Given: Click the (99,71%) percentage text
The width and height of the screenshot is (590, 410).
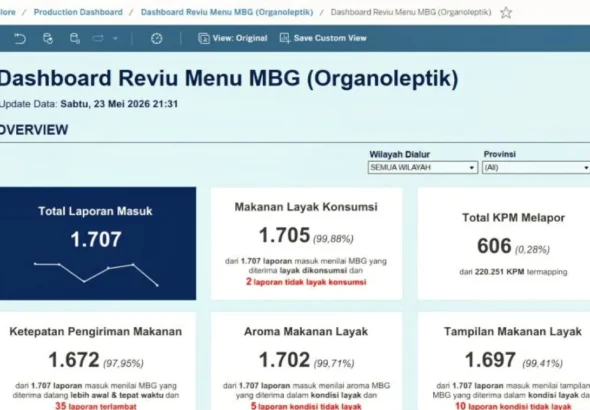Looking at the screenshot, I should click(x=334, y=363).
